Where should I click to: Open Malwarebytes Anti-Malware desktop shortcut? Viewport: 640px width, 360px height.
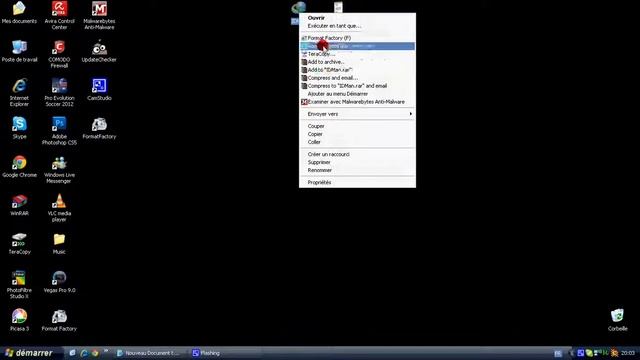(x=99, y=15)
